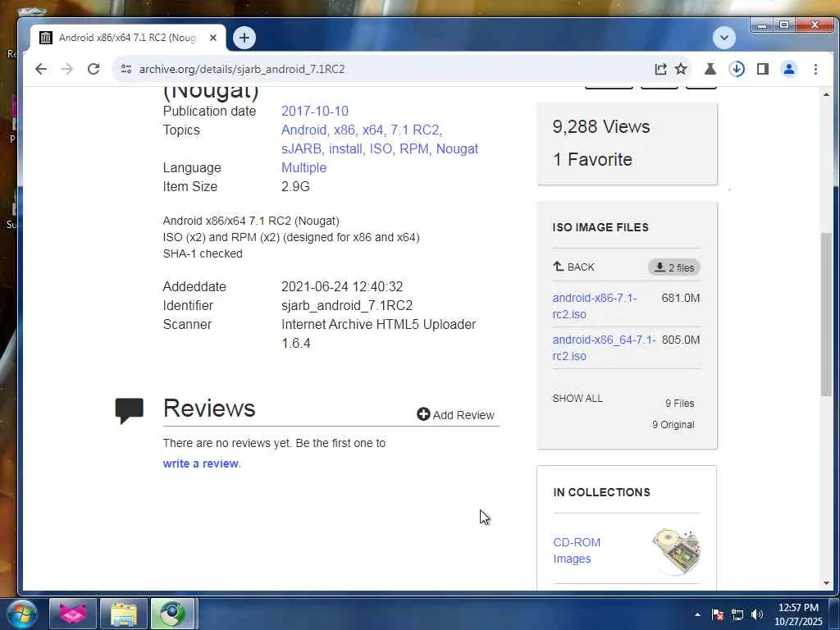840x630 pixels.
Task: Show hidden system tray icons
Action: pyautogui.click(x=697, y=614)
